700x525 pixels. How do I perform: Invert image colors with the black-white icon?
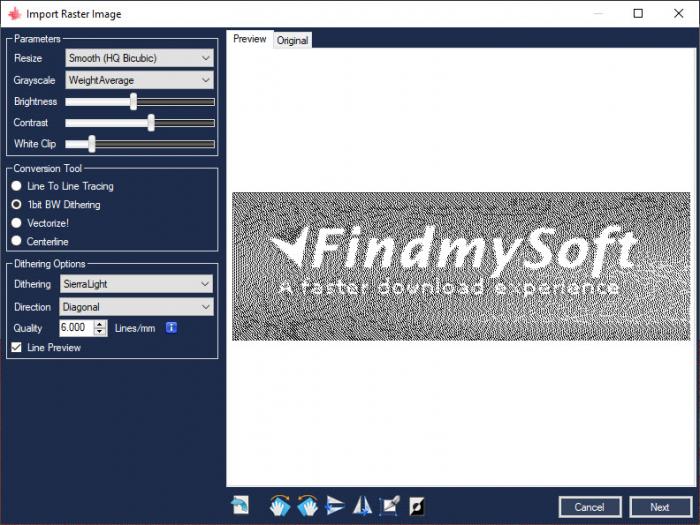click(x=417, y=506)
